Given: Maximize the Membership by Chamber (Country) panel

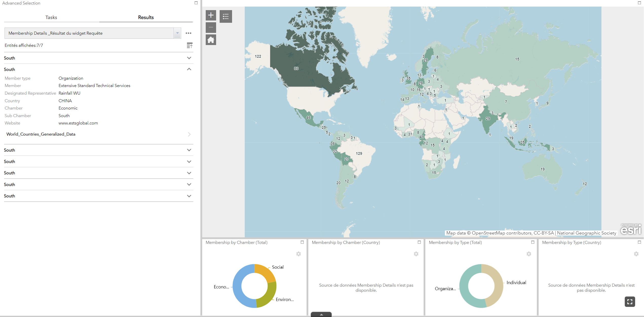Looking at the screenshot, I should tap(419, 242).
